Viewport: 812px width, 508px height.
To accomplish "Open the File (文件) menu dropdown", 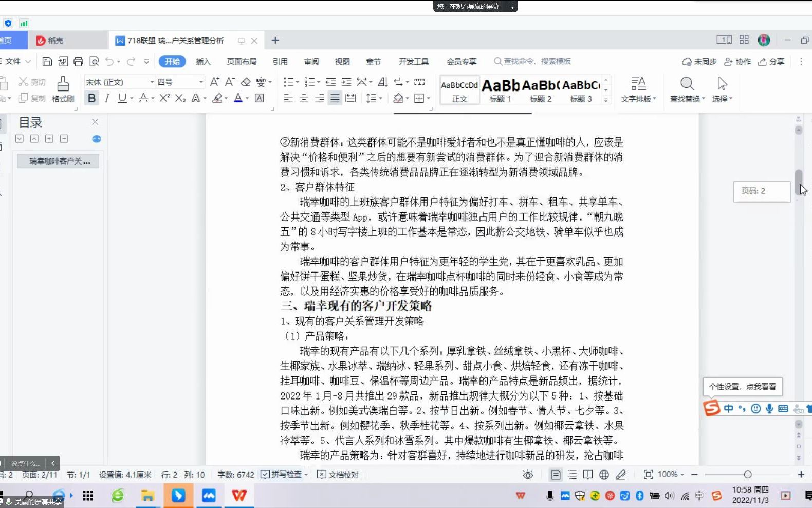I will coord(16,61).
